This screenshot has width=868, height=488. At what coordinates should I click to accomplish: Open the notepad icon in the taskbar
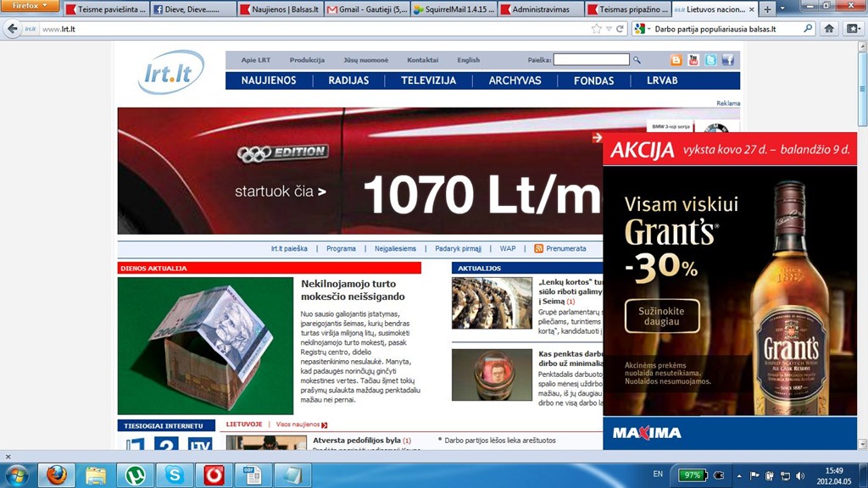[x=292, y=475]
